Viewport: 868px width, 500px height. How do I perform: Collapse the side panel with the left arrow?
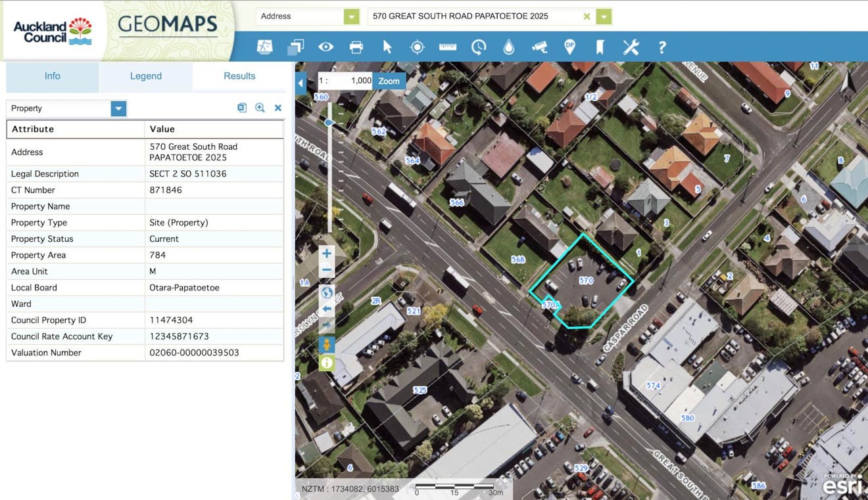(301, 83)
